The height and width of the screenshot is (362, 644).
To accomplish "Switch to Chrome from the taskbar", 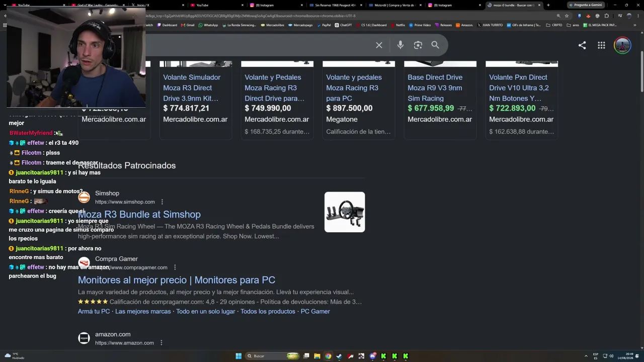I will point(328,356).
